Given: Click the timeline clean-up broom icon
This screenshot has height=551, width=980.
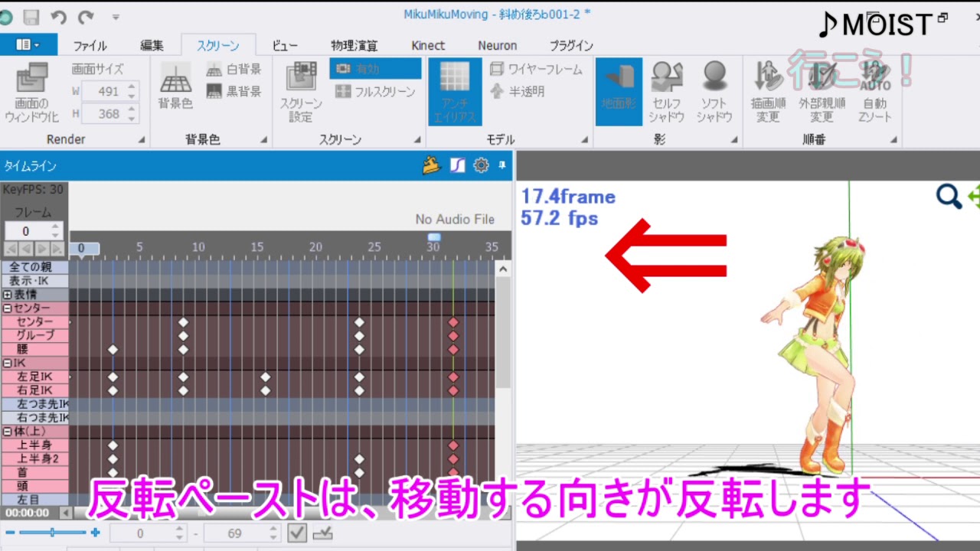Looking at the screenshot, I should click(x=432, y=165).
